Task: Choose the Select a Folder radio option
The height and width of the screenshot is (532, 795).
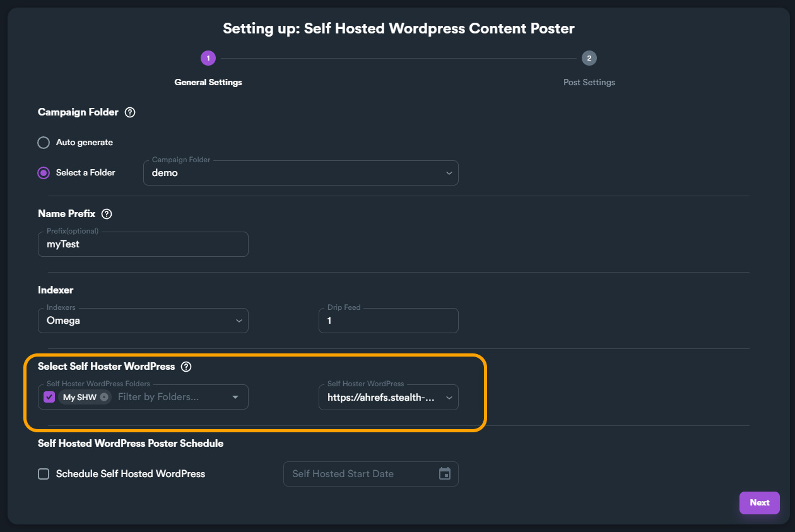Action: coord(44,173)
